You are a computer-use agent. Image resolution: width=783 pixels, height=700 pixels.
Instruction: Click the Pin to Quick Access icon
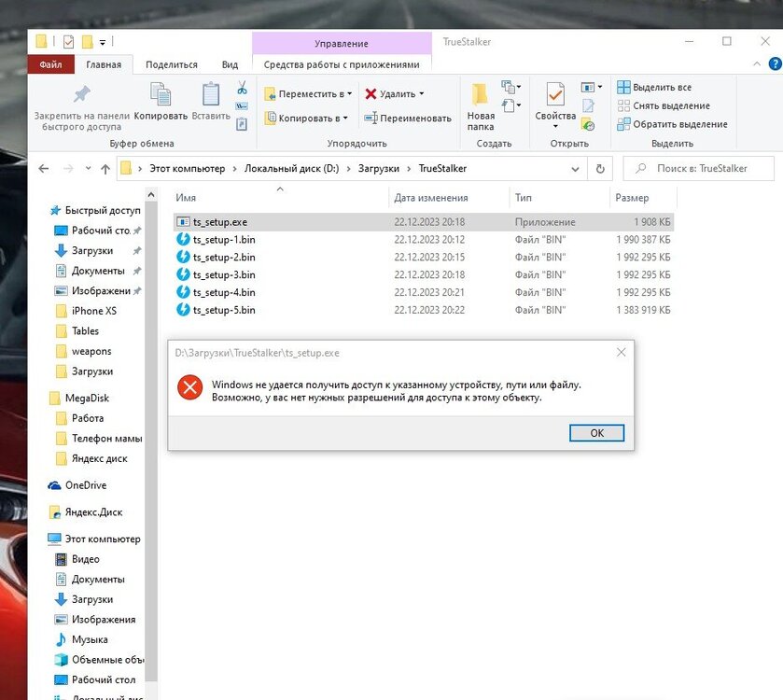coord(82,94)
